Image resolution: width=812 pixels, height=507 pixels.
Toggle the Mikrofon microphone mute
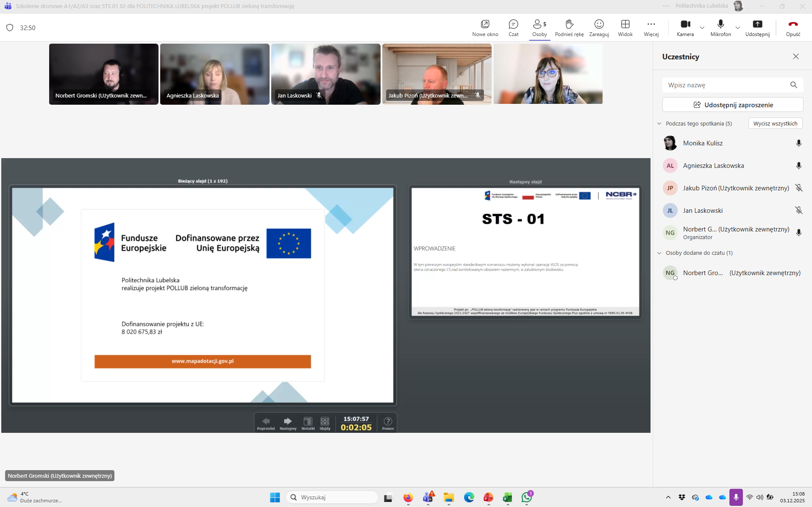tap(720, 28)
